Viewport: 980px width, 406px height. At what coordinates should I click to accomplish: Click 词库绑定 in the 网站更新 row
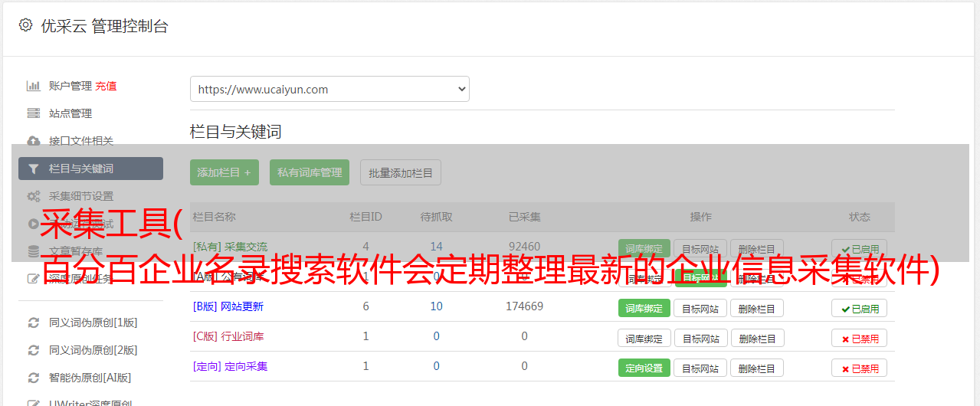point(644,308)
